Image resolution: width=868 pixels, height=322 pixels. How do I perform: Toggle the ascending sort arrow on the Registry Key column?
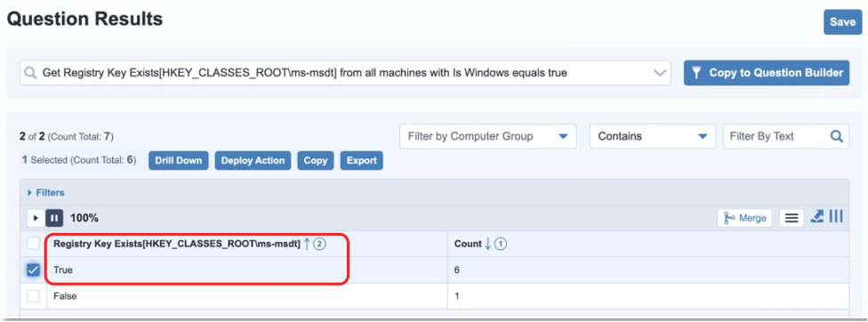point(307,244)
